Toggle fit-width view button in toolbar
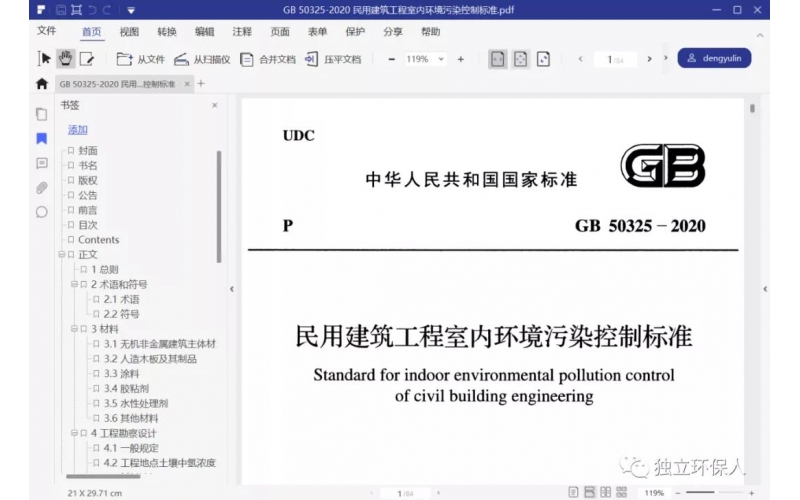Viewport: 800px width, 500px height. (497, 59)
